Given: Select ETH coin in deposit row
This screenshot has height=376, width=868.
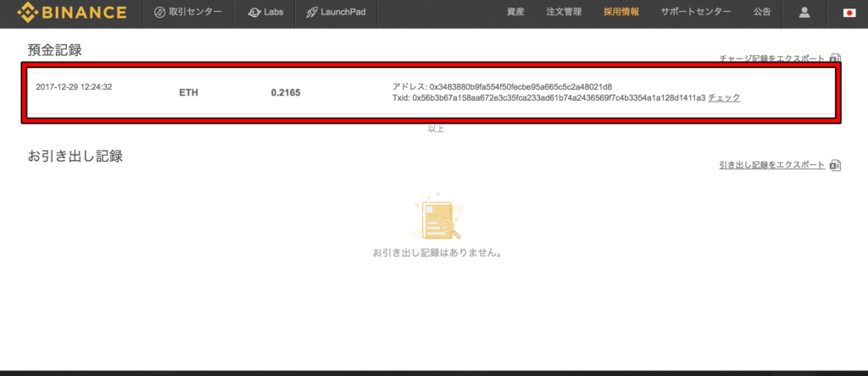Looking at the screenshot, I should pyautogui.click(x=188, y=93).
